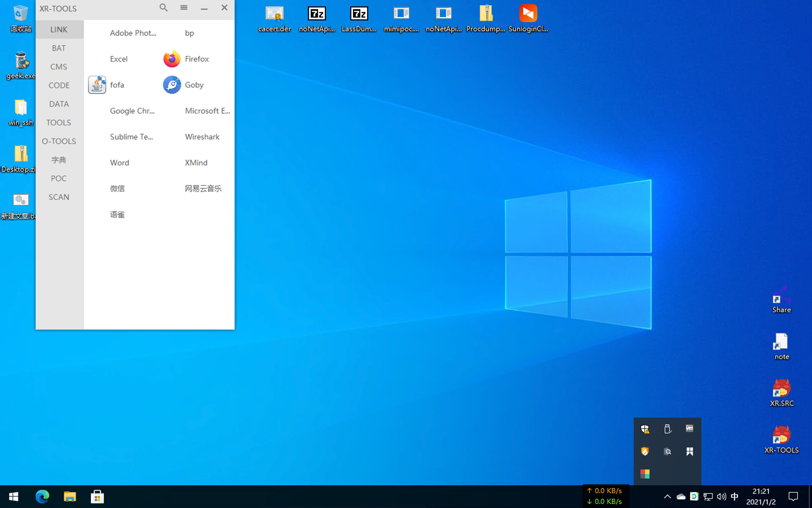Open the geek.exe desktop icon
This screenshot has height=508, width=812.
click(x=21, y=65)
